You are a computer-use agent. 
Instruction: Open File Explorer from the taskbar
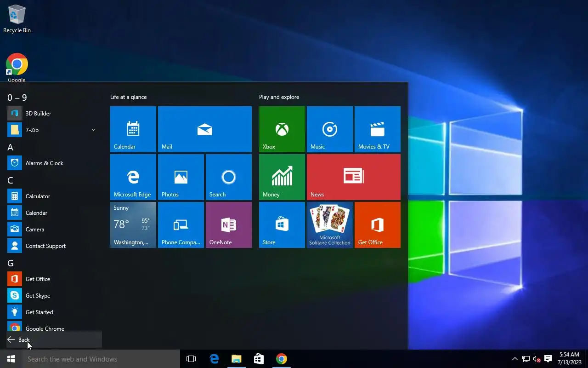click(x=237, y=359)
